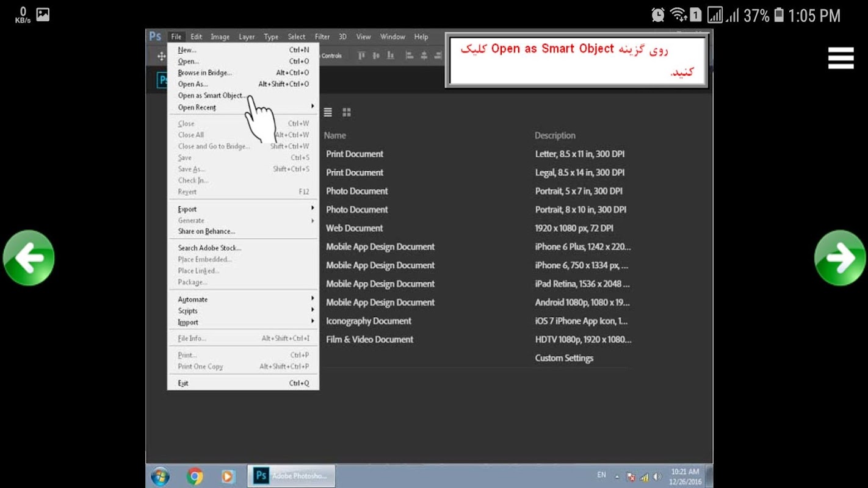Click the EN language indicator in the taskbar
Image resolution: width=868 pixels, height=488 pixels.
tap(601, 475)
